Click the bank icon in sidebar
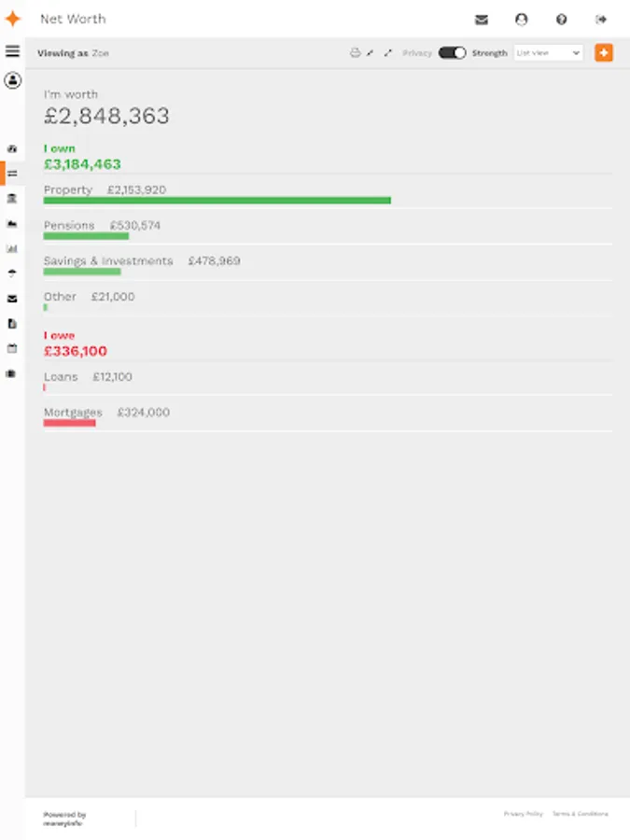 12,199
